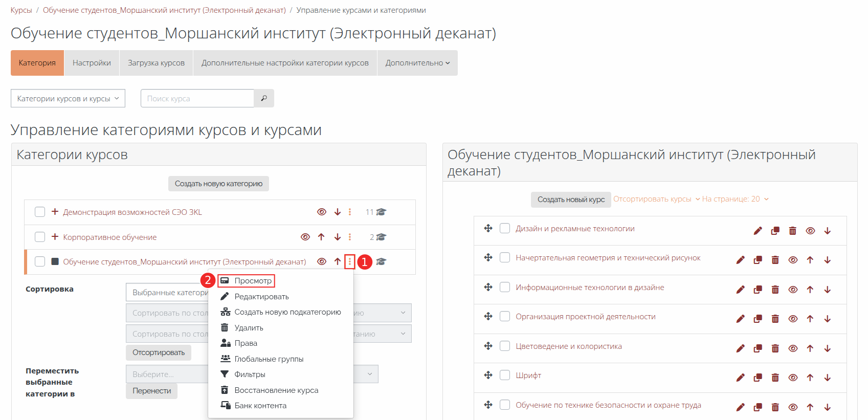
Task: Click 'Создать новый курс' button
Action: tap(571, 200)
